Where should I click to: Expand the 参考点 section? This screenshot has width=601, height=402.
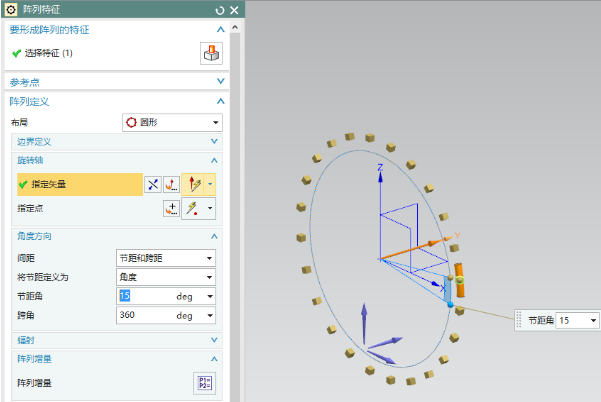pos(220,81)
